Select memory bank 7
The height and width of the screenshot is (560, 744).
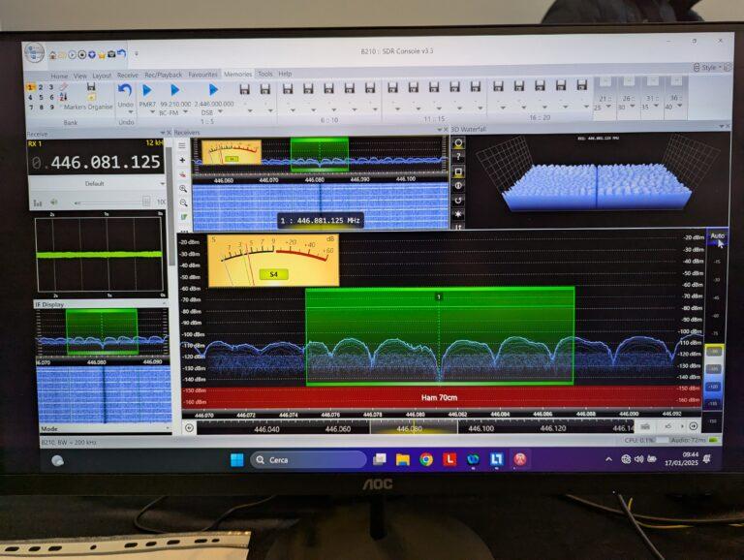click(x=31, y=108)
